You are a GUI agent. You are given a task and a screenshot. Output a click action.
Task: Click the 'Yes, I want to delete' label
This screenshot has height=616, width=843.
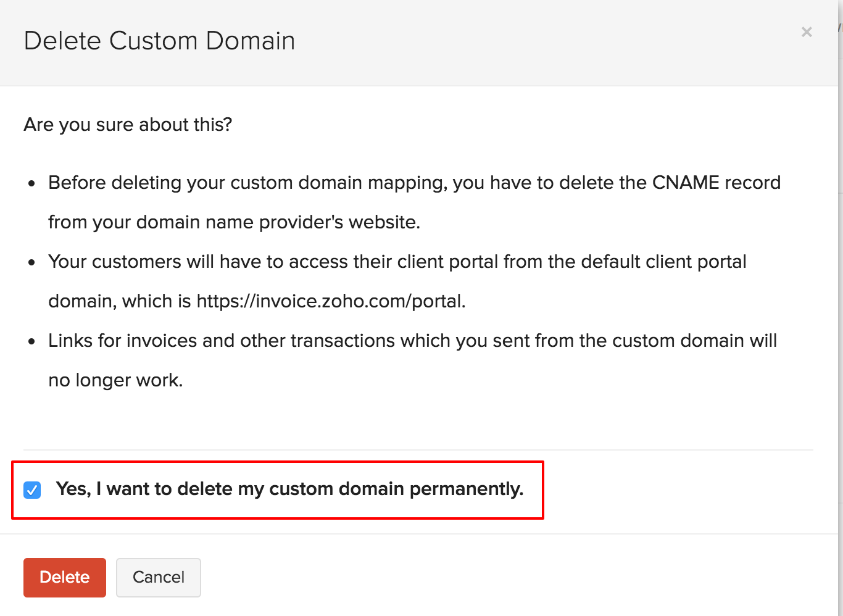pyautogui.click(x=289, y=489)
